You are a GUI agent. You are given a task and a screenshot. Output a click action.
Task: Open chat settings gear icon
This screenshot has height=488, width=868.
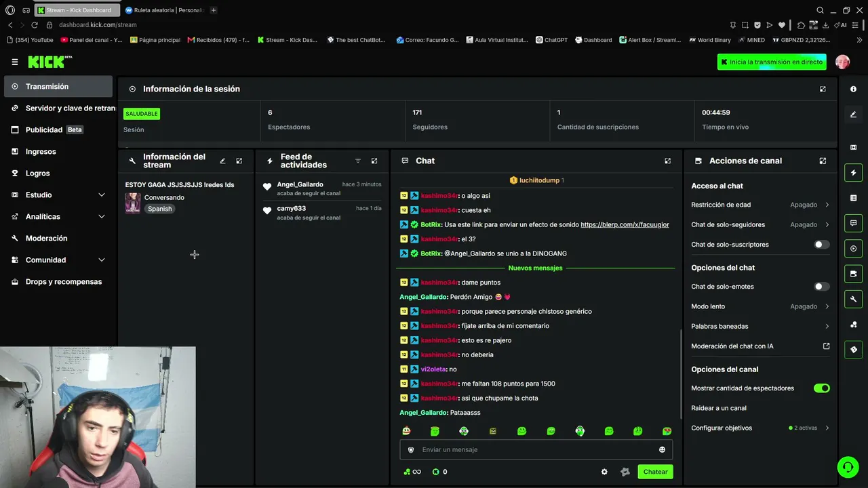tap(604, 472)
